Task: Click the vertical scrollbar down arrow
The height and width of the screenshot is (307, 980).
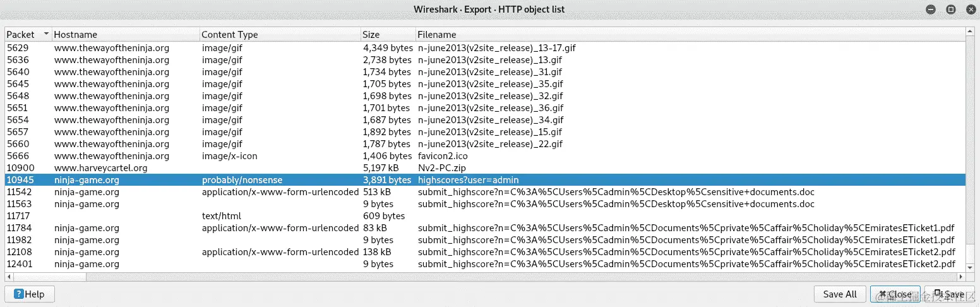Action: [x=971, y=268]
